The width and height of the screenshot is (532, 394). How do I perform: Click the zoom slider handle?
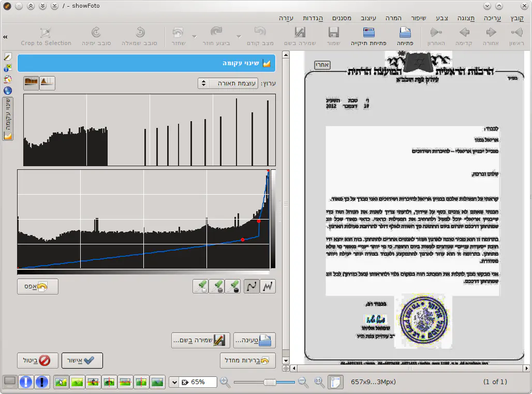point(269,382)
